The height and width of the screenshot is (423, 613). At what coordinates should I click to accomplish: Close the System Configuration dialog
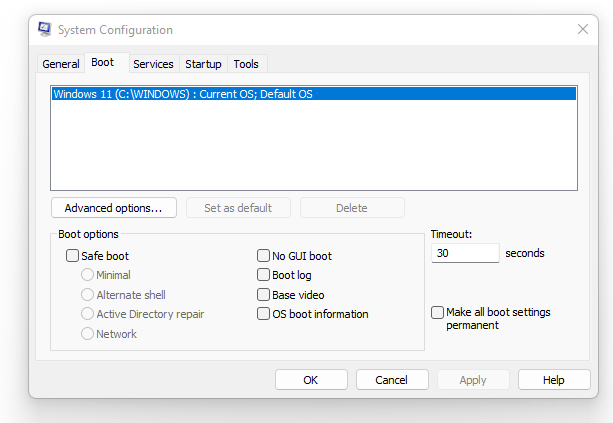[583, 29]
